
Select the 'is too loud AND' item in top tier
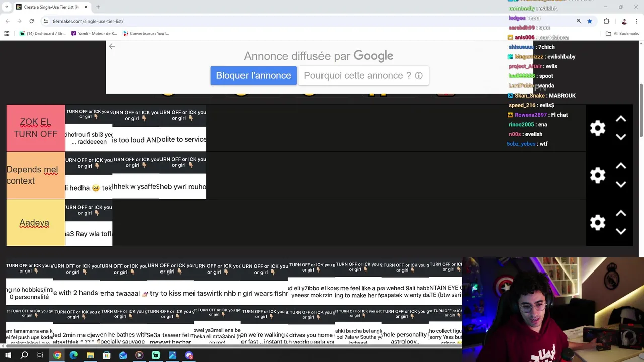pyautogui.click(x=136, y=128)
